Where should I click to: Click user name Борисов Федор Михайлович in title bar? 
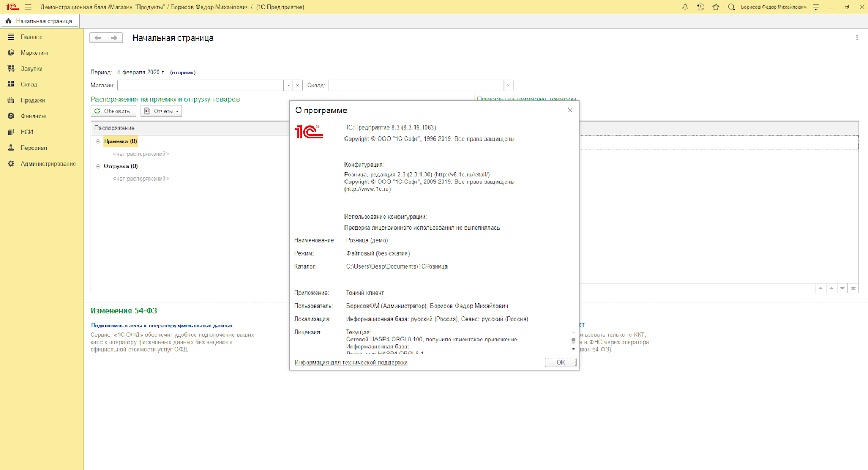click(x=774, y=7)
